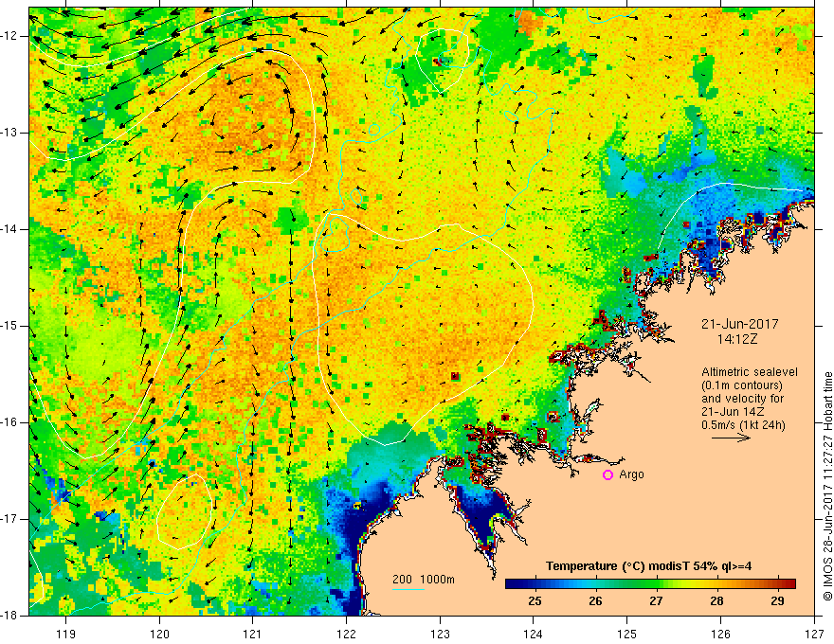Click '21-Jun 14Z' caption line
Viewport: 834px width, 644px height.
[x=735, y=412]
